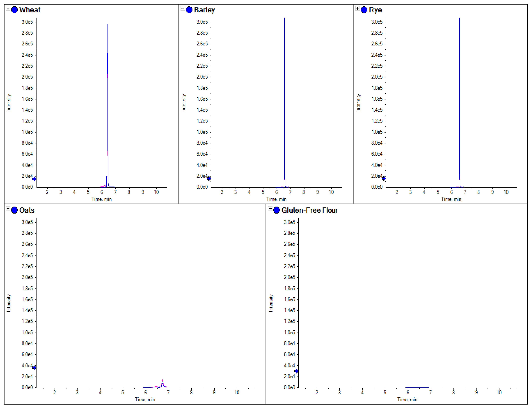Expand the Gluten-Free Flour plus icon
532x409 pixels.
coord(270,209)
